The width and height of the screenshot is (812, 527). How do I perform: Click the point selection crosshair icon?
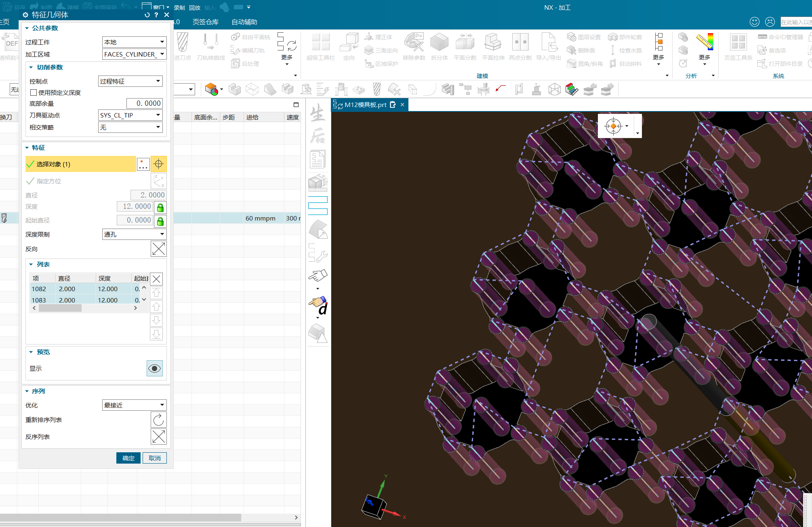pyautogui.click(x=158, y=164)
